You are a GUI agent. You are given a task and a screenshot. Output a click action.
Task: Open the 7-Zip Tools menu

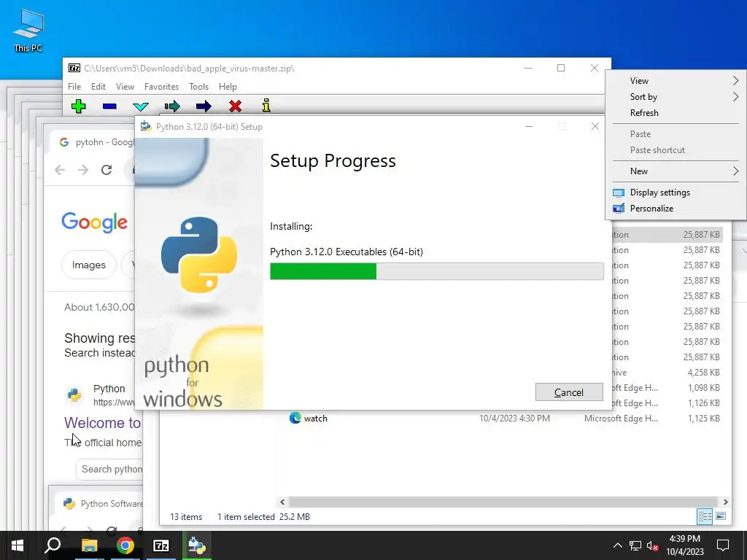point(198,87)
